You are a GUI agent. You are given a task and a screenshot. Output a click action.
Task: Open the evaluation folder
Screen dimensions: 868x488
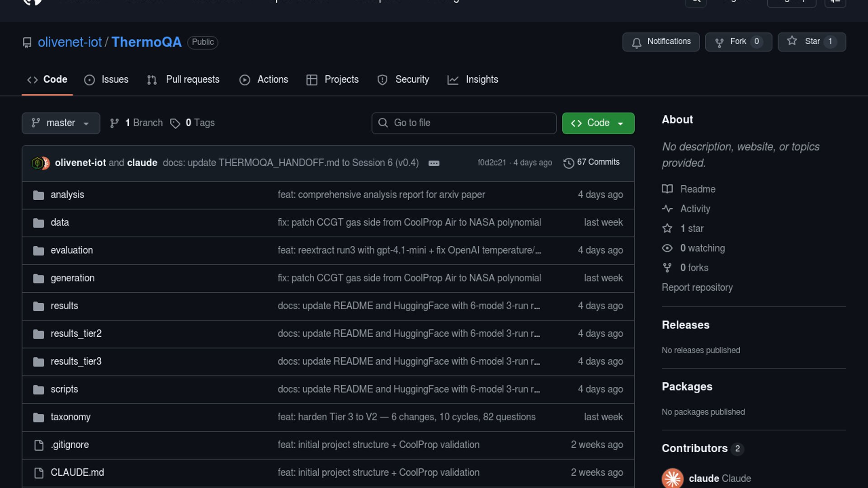(71, 250)
